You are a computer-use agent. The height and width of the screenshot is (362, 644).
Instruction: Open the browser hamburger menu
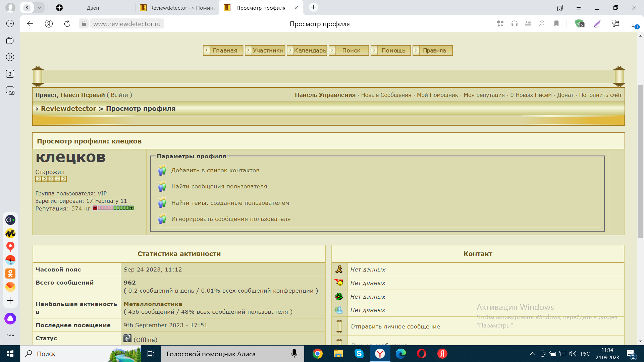[x=579, y=8]
